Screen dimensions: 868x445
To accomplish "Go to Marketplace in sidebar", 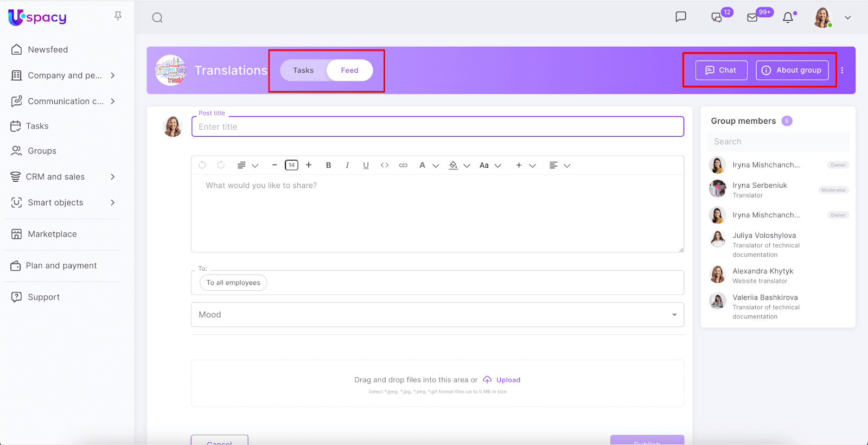I will tap(52, 234).
